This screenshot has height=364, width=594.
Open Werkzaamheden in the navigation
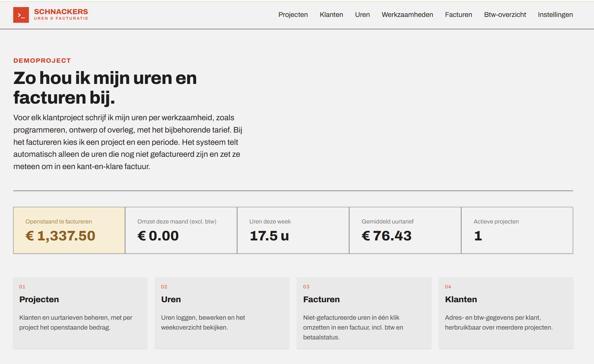(407, 15)
